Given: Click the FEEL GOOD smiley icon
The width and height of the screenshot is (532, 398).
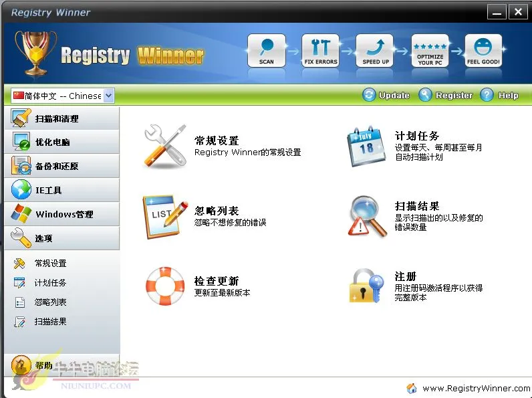Looking at the screenshot, I should coord(483,50).
